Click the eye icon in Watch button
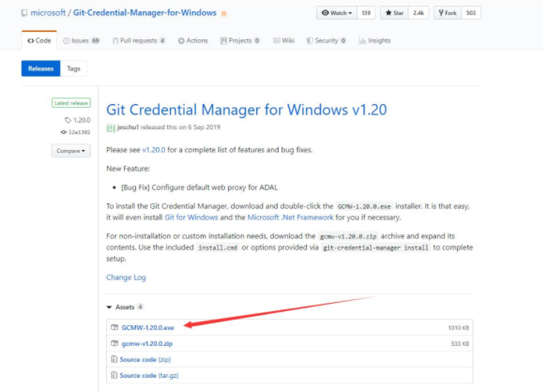The width and height of the screenshot is (543, 392). (325, 13)
